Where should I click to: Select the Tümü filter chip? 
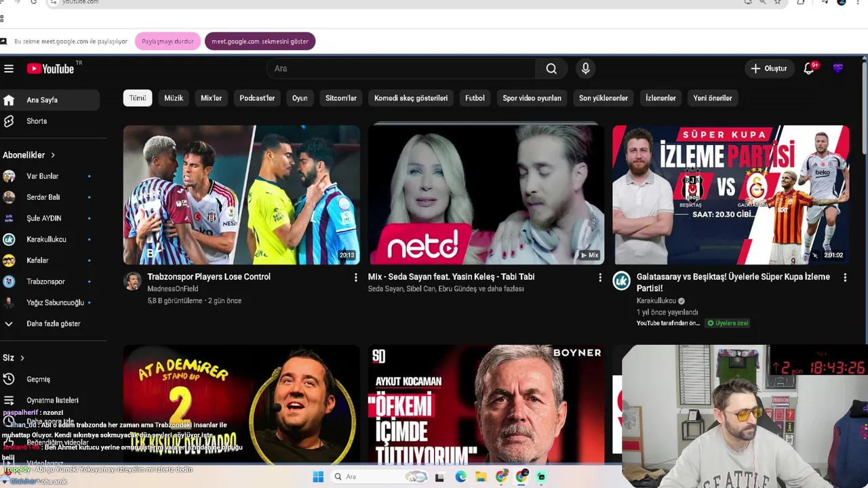[x=138, y=98]
